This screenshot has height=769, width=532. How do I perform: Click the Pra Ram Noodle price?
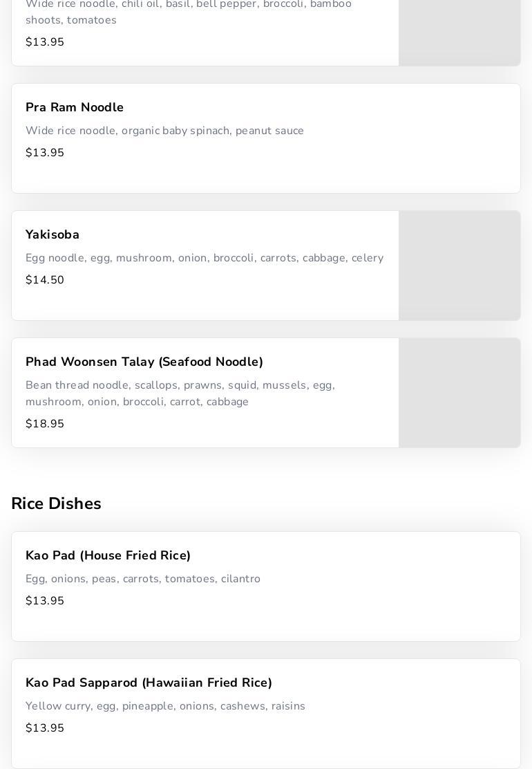coord(45,153)
